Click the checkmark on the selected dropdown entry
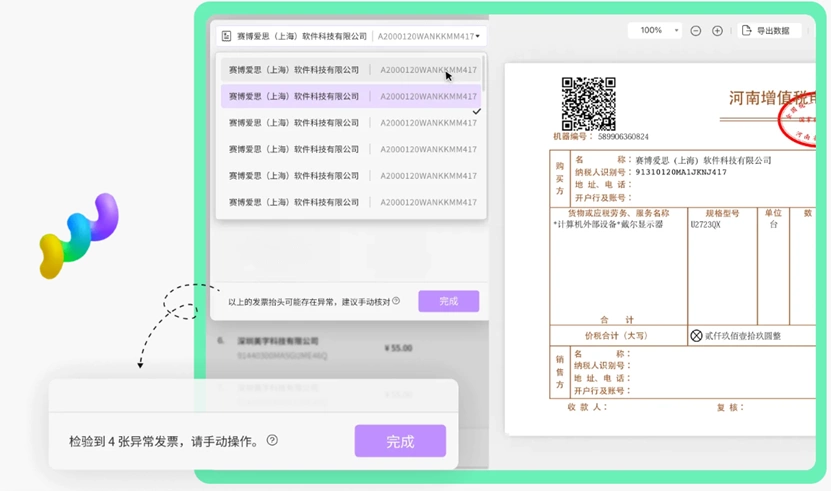 [x=476, y=111]
